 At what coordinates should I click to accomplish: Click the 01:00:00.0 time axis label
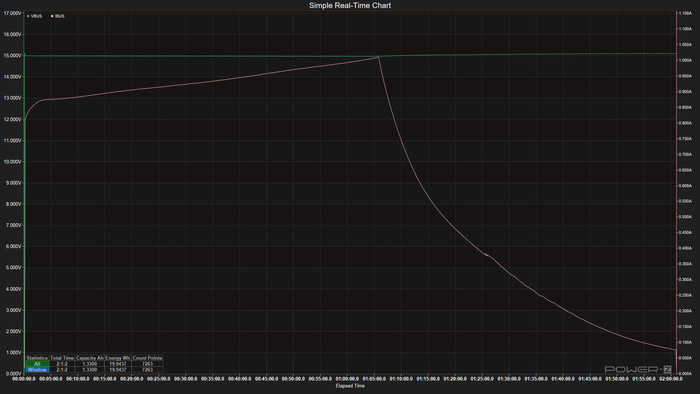point(347,379)
